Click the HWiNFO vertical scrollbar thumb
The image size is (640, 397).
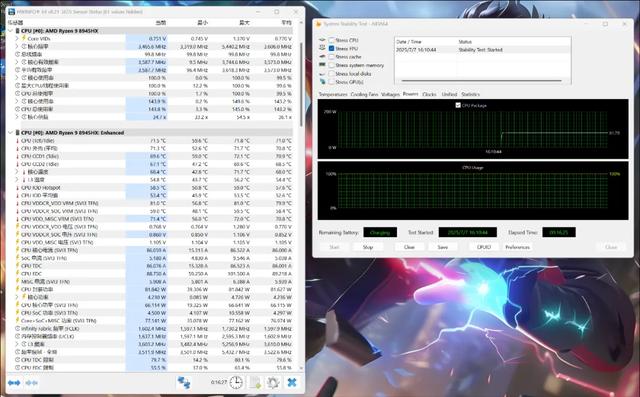click(301, 84)
